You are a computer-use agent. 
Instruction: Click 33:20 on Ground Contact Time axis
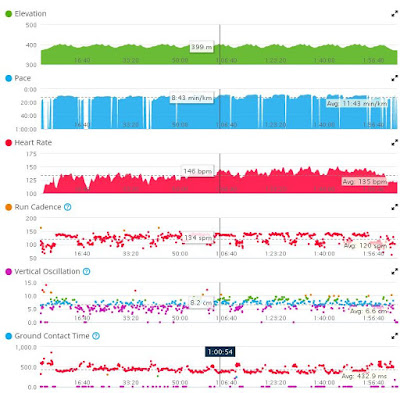131,382
